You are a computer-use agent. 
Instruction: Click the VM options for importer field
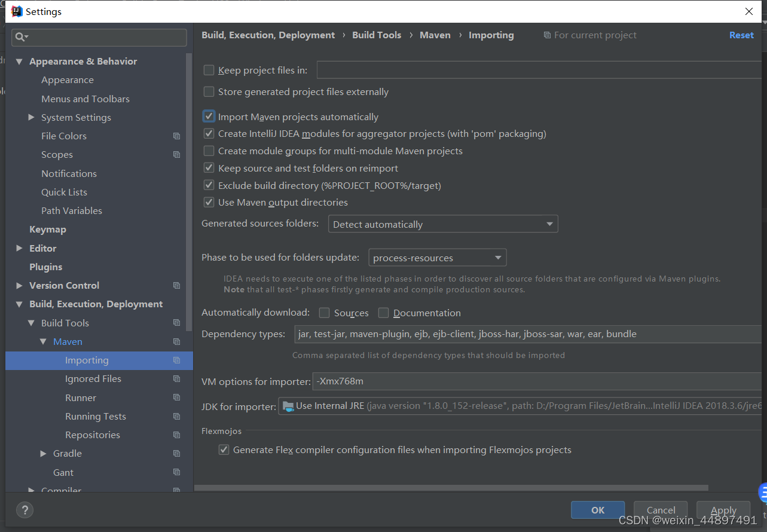pos(537,381)
